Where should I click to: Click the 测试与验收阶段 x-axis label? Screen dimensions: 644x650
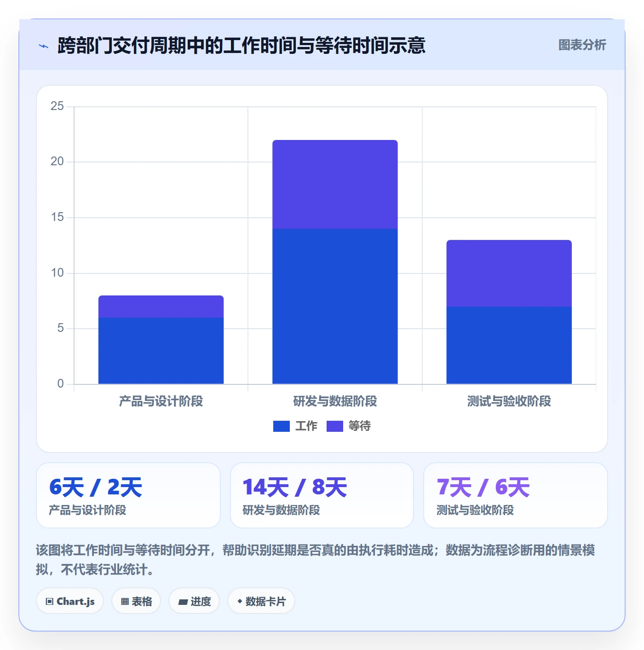[x=509, y=401]
